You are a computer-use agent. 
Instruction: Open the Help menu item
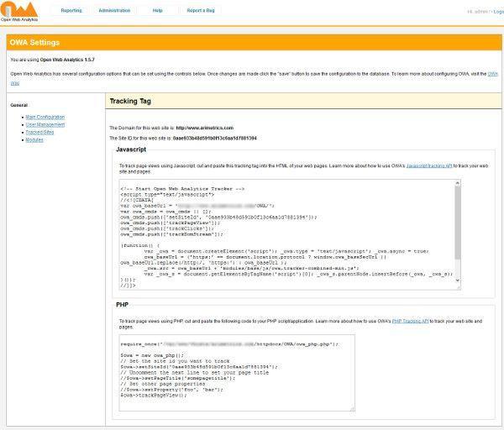[x=158, y=10]
